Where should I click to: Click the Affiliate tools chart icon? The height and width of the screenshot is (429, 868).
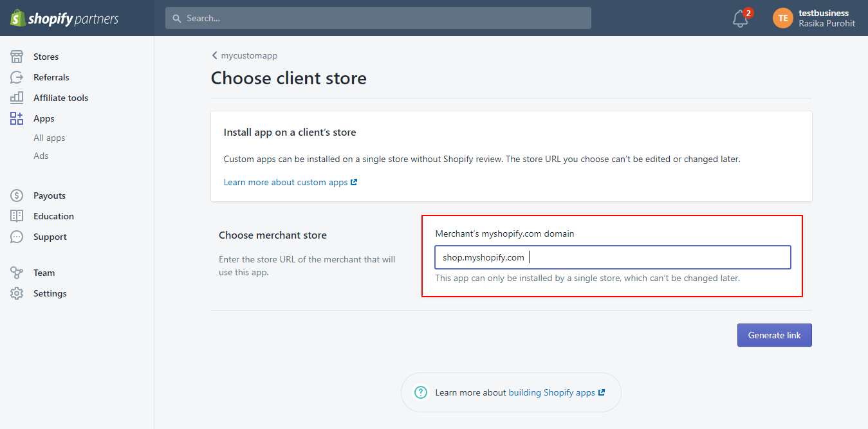point(17,98)
